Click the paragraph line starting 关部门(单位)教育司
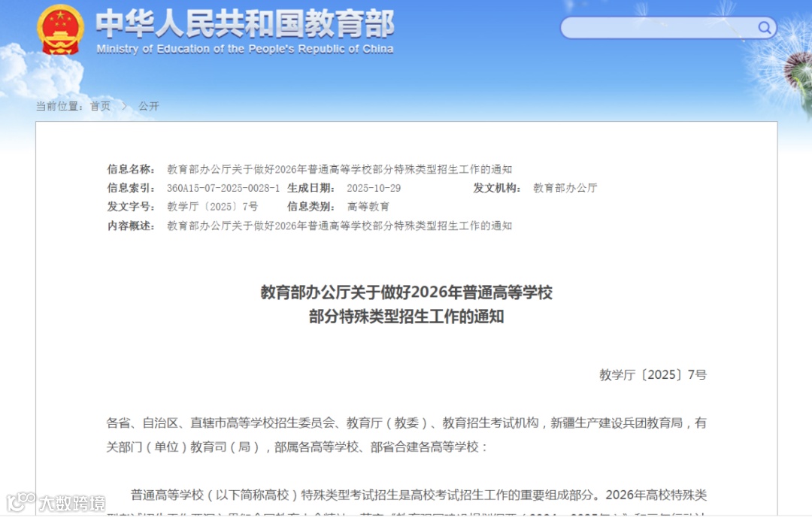This screenshot has width=812, height=518. pyautogui.click(x=297, y=447)
